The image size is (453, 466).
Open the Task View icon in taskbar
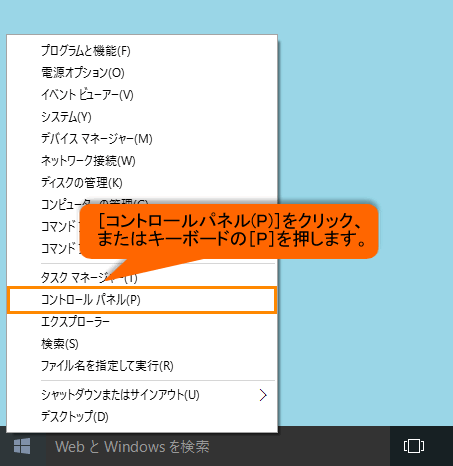pos(414,446)
